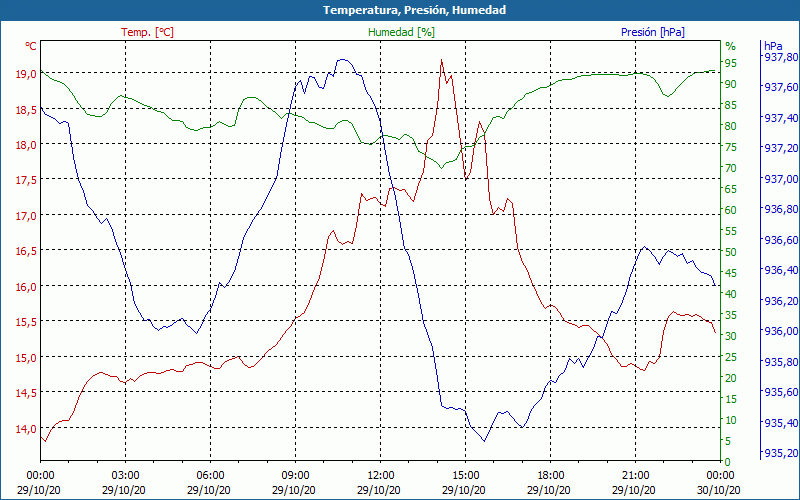Click pressure axis value "936,40"
This screenshot has height=500, width=800.
pos(780,270)
